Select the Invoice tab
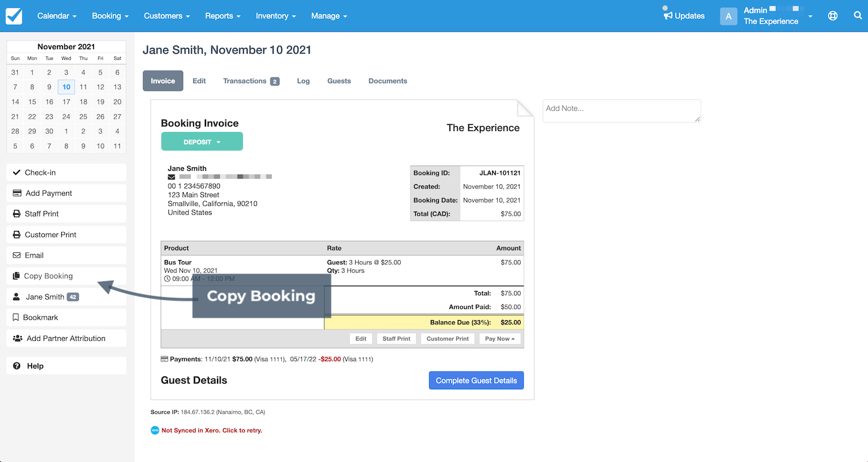This screenshot has height=462, width=868. tap(163, 81)
